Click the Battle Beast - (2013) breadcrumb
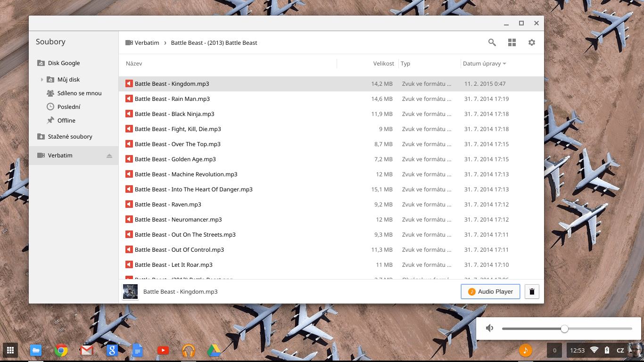The width and height of the screenshot is (644, 362). tap(214, 43)
